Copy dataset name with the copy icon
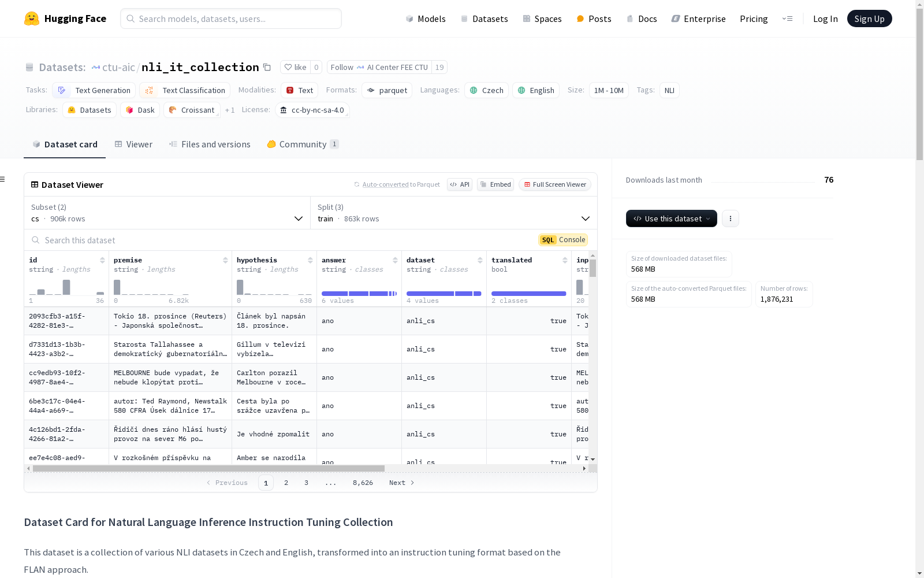Viewport: 924px width, 578px height. click(x=267, y=67)
